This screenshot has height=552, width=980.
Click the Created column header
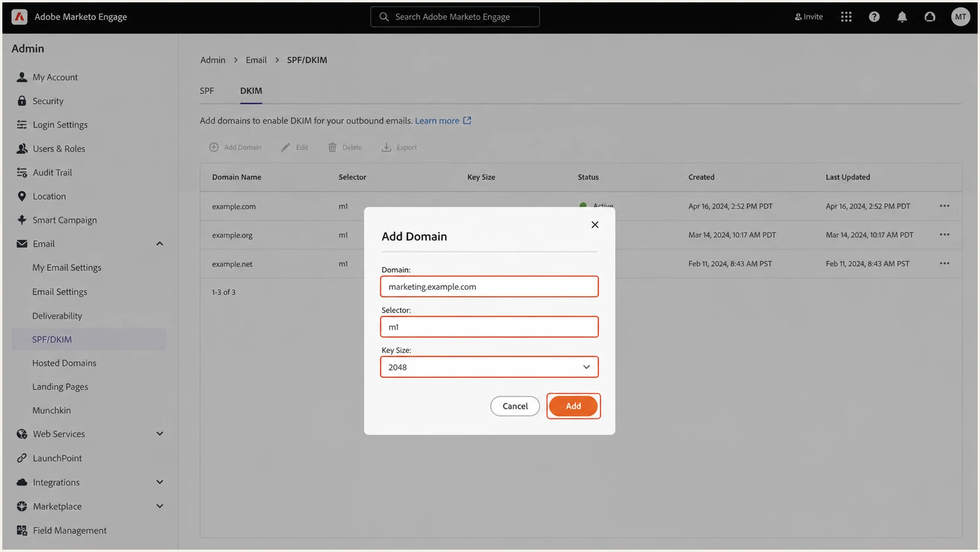tap(701, 177)
